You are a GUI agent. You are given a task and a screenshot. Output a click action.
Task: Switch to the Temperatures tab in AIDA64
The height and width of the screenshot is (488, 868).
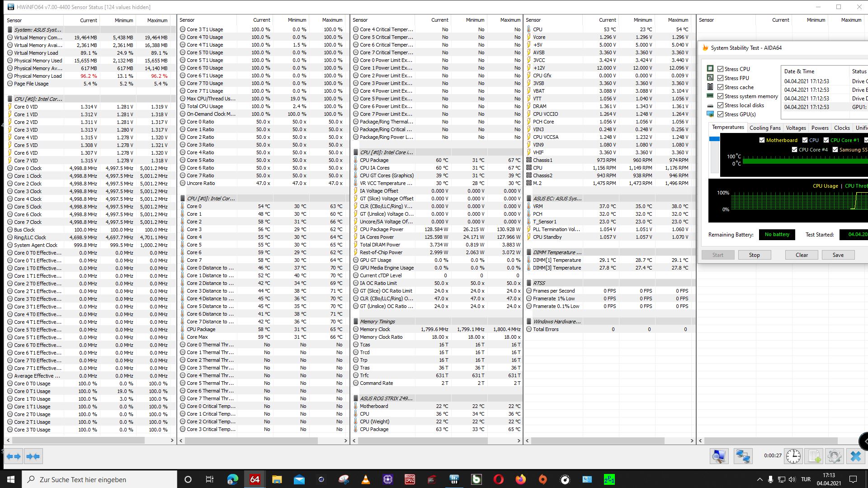tap(728, 128)
